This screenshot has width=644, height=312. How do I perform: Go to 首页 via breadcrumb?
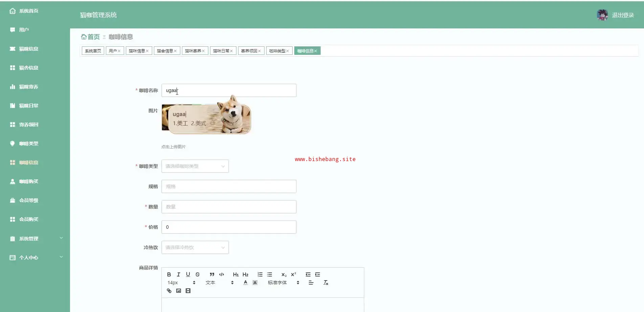point(94,37)
